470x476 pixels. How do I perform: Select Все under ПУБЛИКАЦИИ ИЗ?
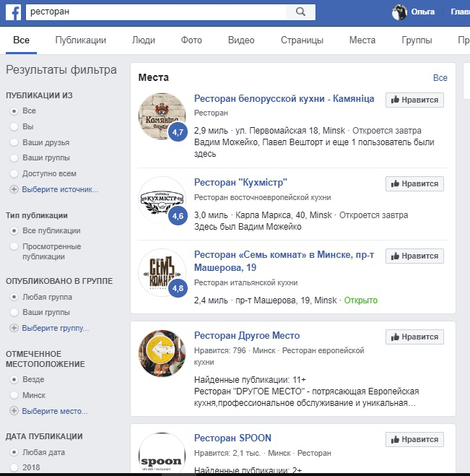pyautogui.click(x=14, y=111)
